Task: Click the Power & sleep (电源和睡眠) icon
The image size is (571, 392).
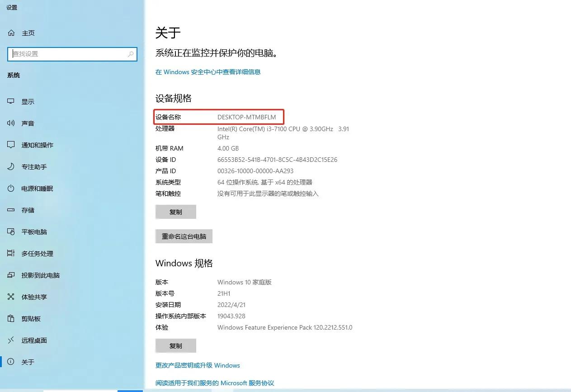Action: [x=11, y=189]
